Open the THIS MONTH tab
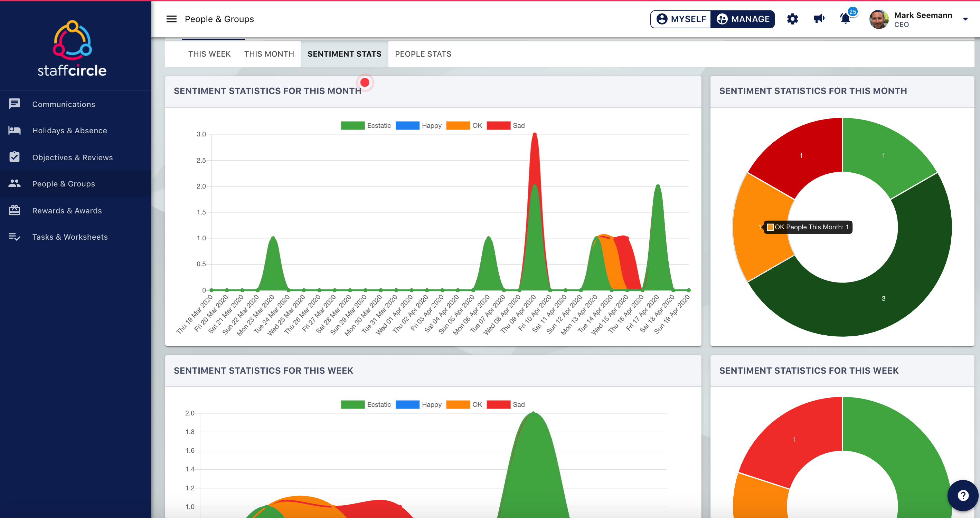This screenshot has height=518, width=980. click(269, 54)
